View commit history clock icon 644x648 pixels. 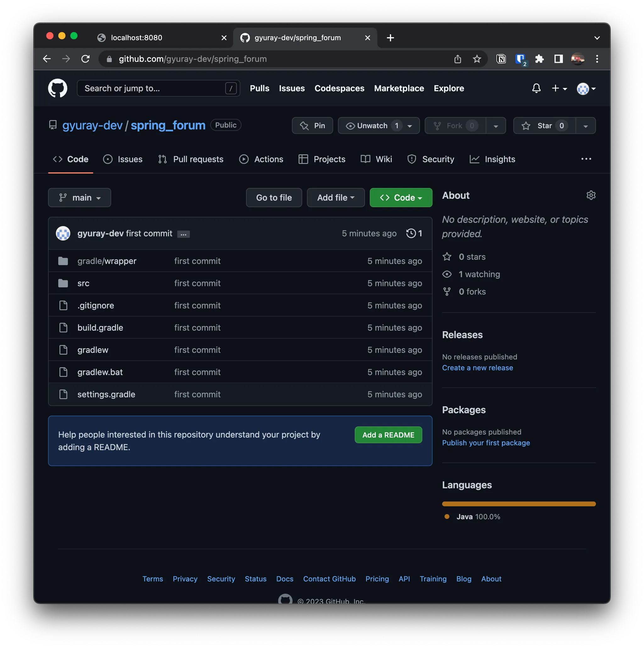[411, 233]
